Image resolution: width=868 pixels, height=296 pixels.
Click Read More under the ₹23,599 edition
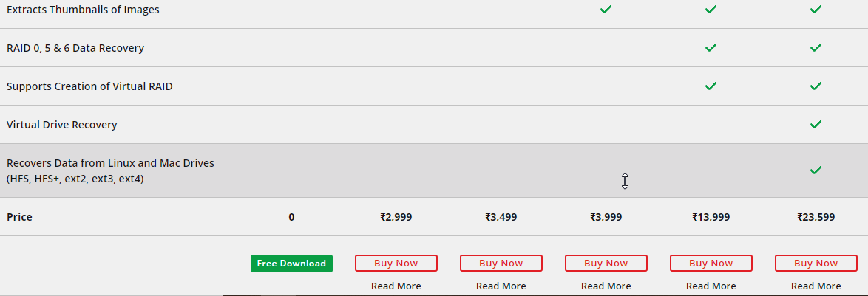click(x=816, y=286)
